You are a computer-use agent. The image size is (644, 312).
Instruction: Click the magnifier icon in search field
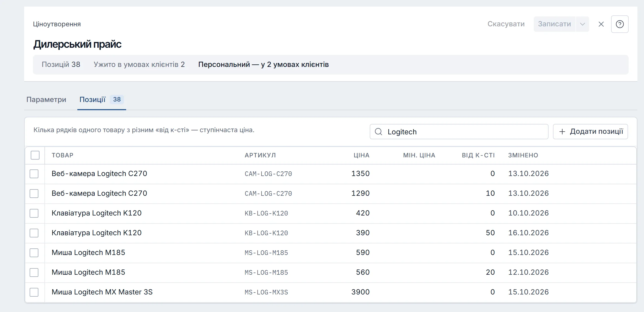(379, 132)
